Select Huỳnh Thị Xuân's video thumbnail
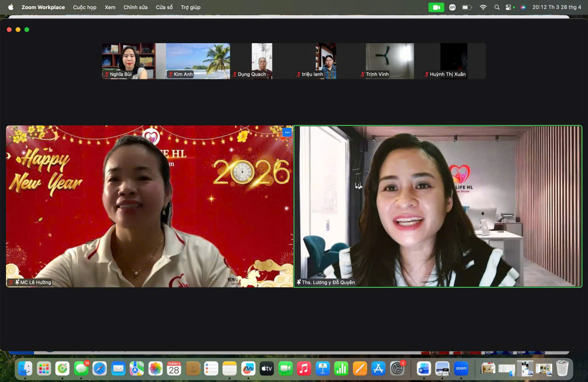Screen dimensions: 588x382 point(454,61)
